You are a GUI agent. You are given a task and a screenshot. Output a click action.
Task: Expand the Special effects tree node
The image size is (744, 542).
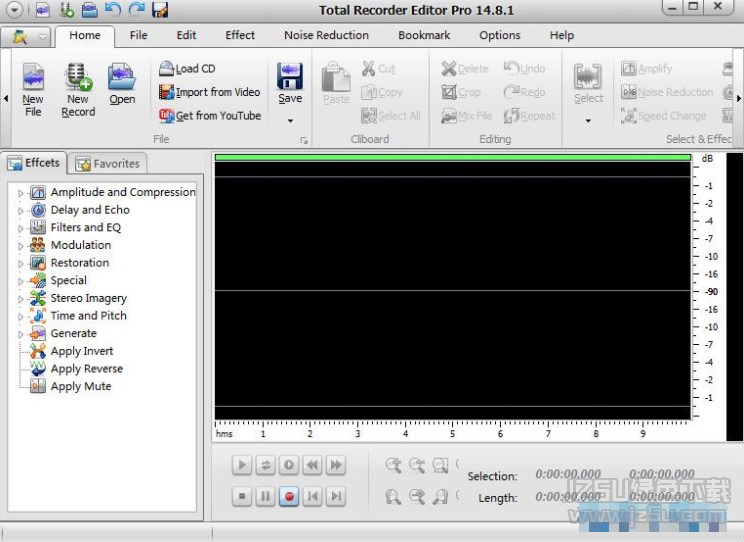click(20, 281)
